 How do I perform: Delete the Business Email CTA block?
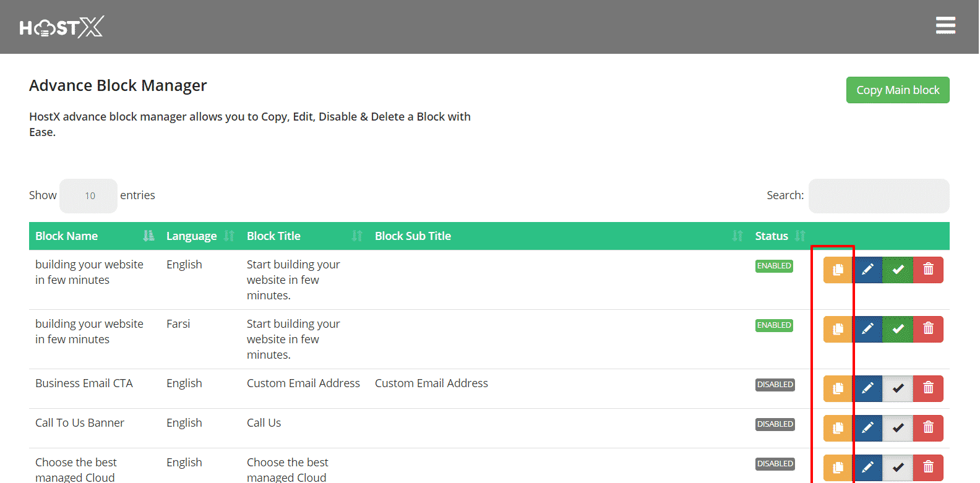tap(928, 388)
